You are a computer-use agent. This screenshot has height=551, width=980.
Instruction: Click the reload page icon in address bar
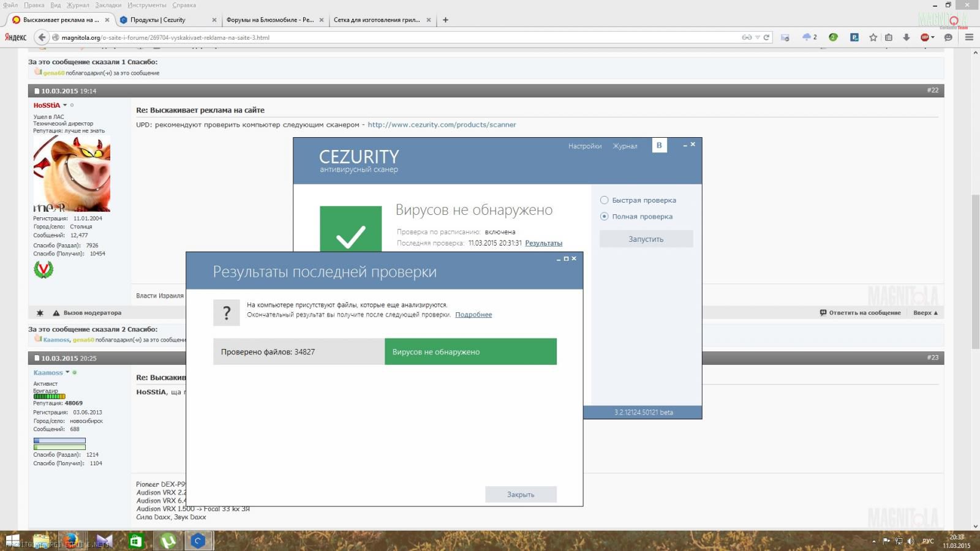(x=766, y=37)
